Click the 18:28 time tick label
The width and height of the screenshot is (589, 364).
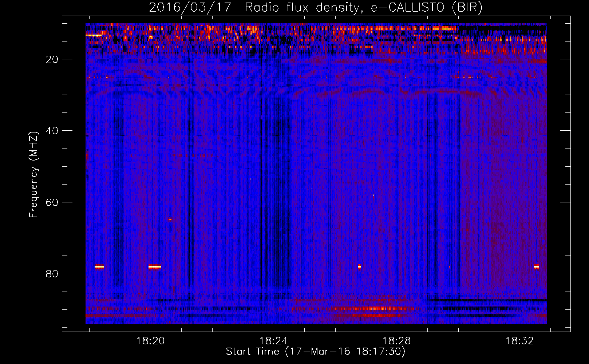point(396,341)
